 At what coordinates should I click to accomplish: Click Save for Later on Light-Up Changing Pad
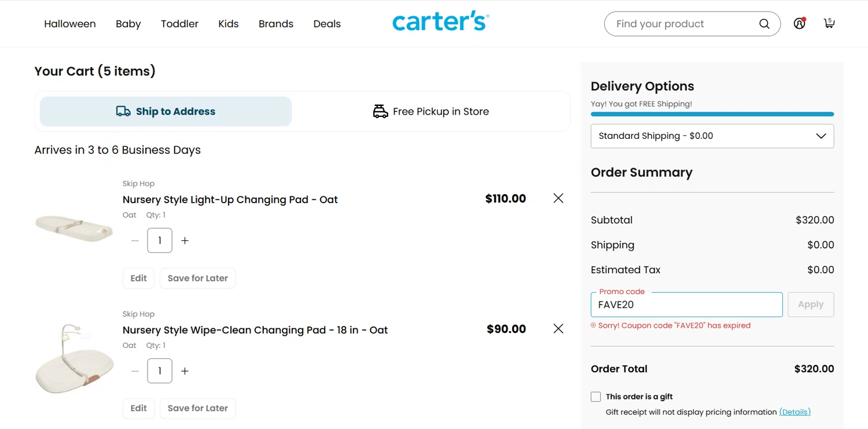197,278
